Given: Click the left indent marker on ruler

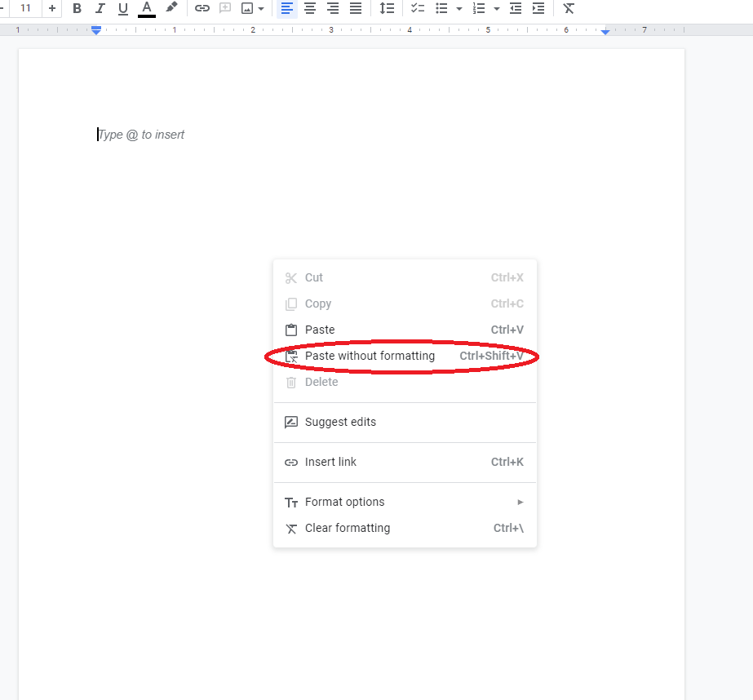Looking at the screenshot, I should point(96,30).
